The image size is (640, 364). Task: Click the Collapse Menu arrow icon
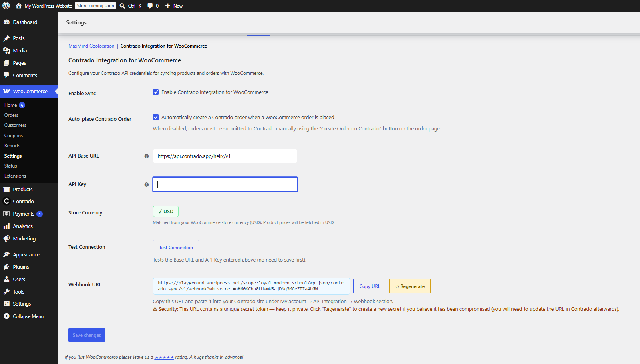[x=6, y=316]
